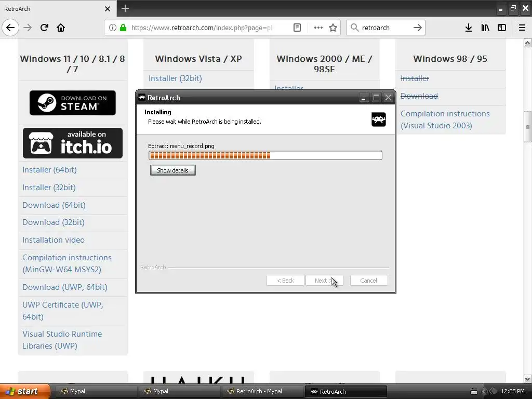
Task: Click the search magnifier icon
Action: [x=354, y=28]
